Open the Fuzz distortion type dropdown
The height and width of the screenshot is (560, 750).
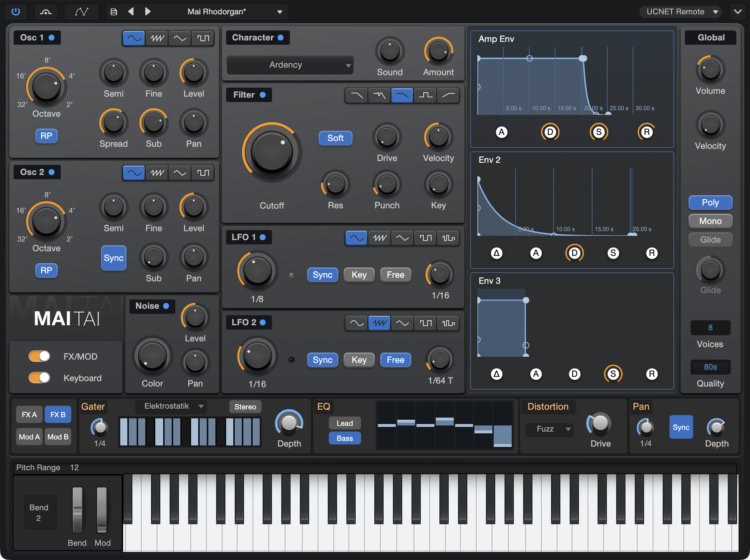[x=549, y=429]
